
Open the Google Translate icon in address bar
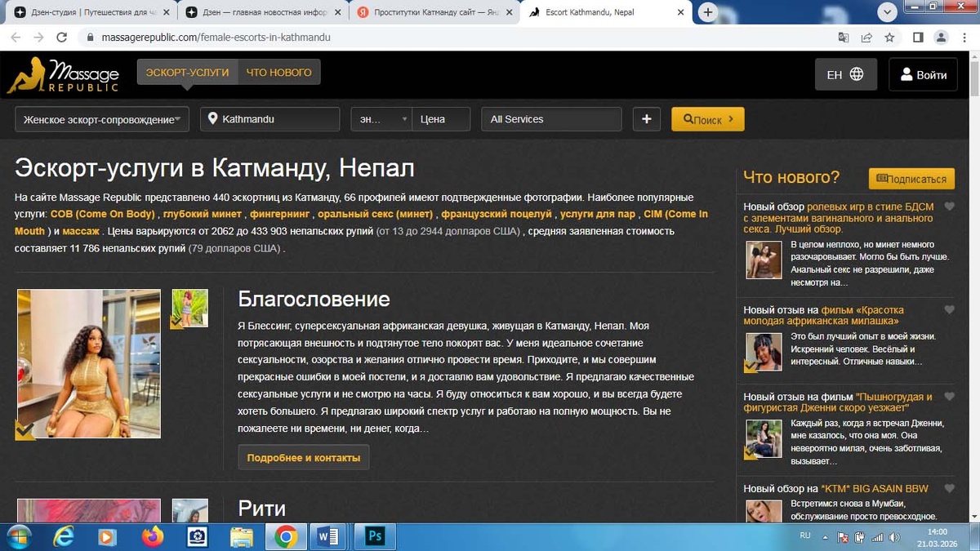(x=844, y=37)
